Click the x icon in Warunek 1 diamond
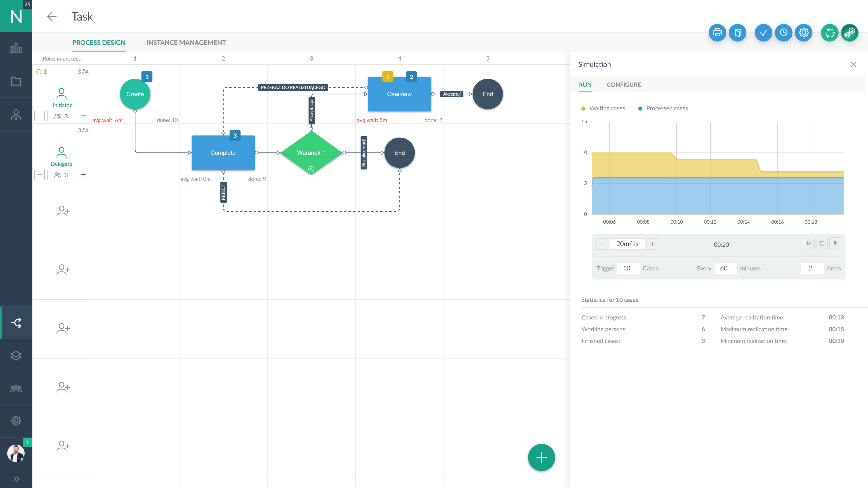The image size is (868, 488). tap(311, 169)
